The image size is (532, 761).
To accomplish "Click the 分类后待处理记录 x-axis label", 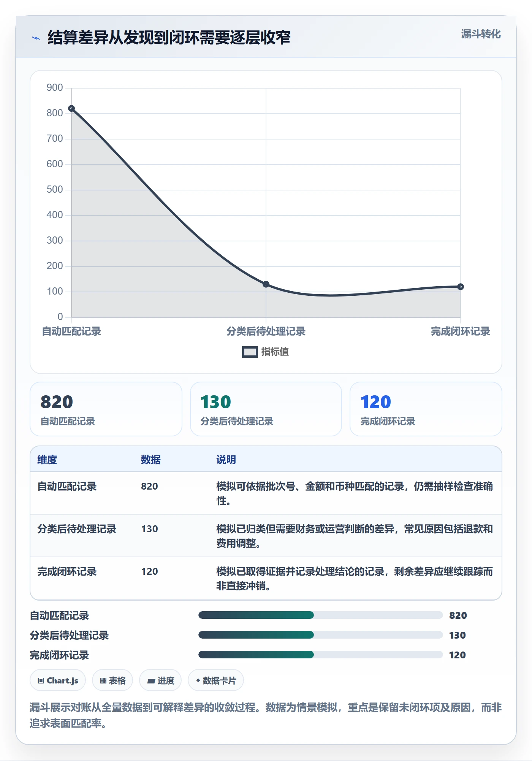I will point(266,331).
